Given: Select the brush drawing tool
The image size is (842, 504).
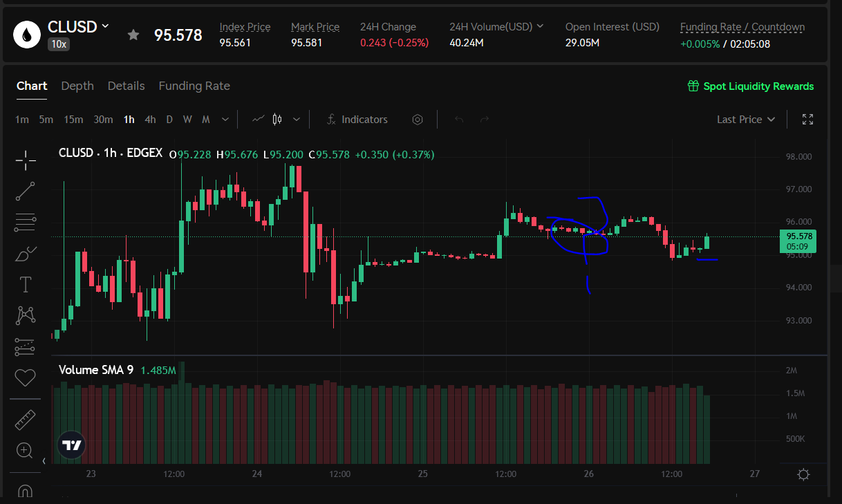Looking at the screenshot, I should click(x=26, y=254).
